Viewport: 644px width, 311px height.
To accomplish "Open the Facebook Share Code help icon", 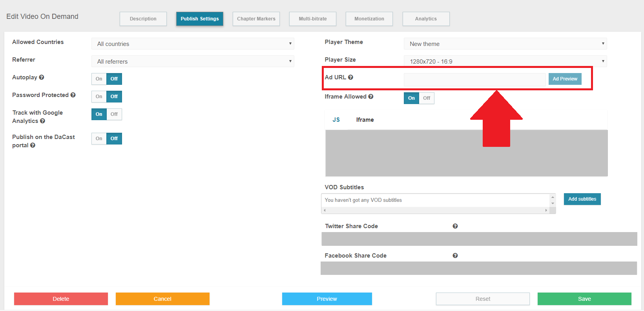I will tap(455, 256).
